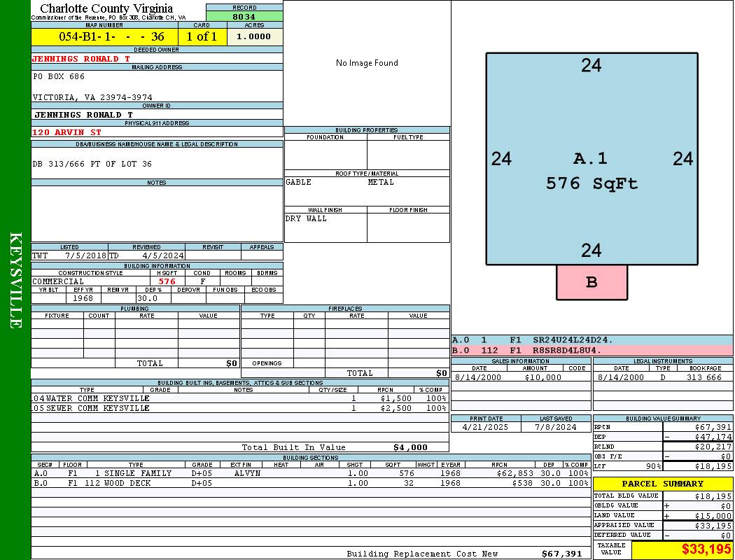Select the blue A.1 576 SqFt sketch area
The width and height of the screenshot is (735, 560).
(591, 159)
